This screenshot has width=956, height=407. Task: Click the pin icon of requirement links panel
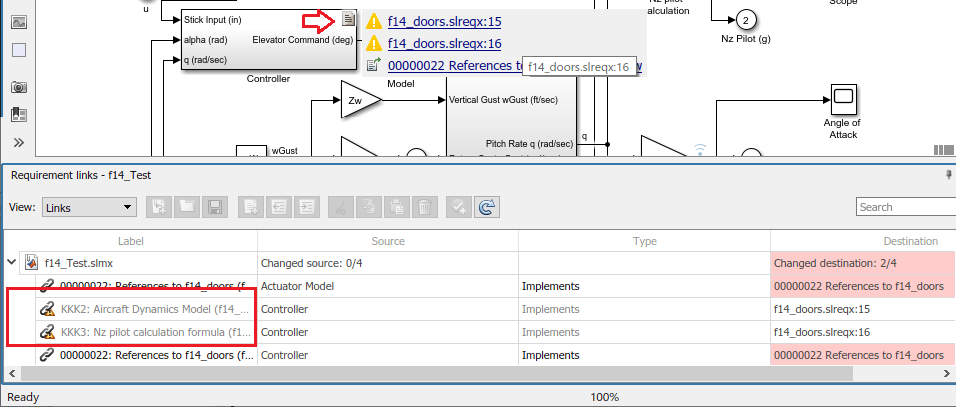949,175
